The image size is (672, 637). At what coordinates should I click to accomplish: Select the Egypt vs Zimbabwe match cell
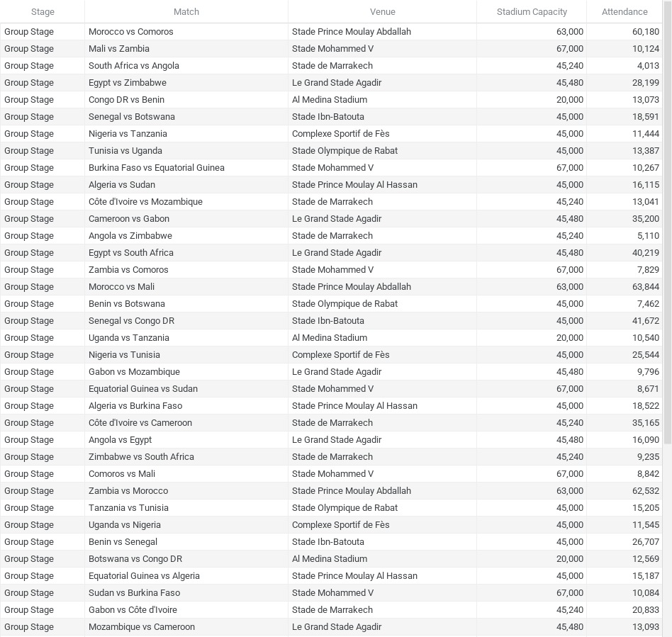tap(128, 83)
